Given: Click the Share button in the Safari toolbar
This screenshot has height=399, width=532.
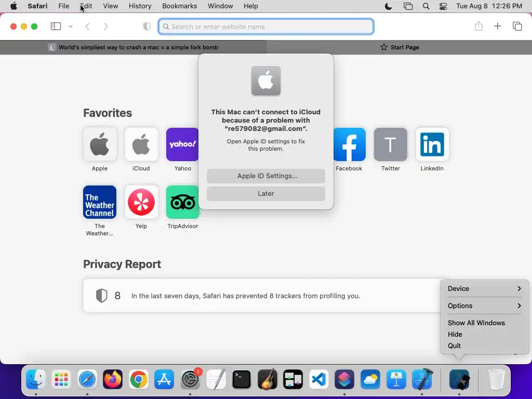Looking at the screenshot, I should (478, 26).
